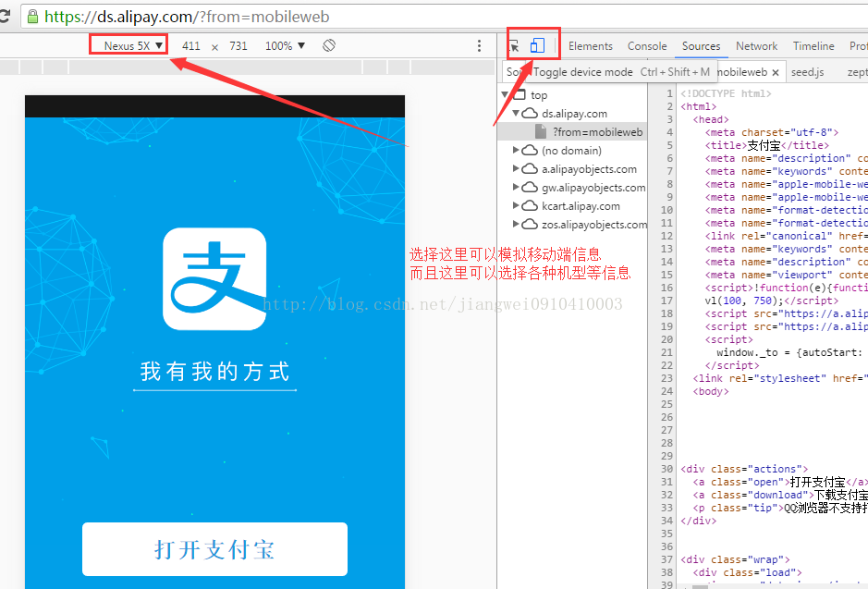This screenshot has width=868, height=589.
Task: Click the meta name="viewport" code line
Action: pyautogui.click(x=786, y=276)
